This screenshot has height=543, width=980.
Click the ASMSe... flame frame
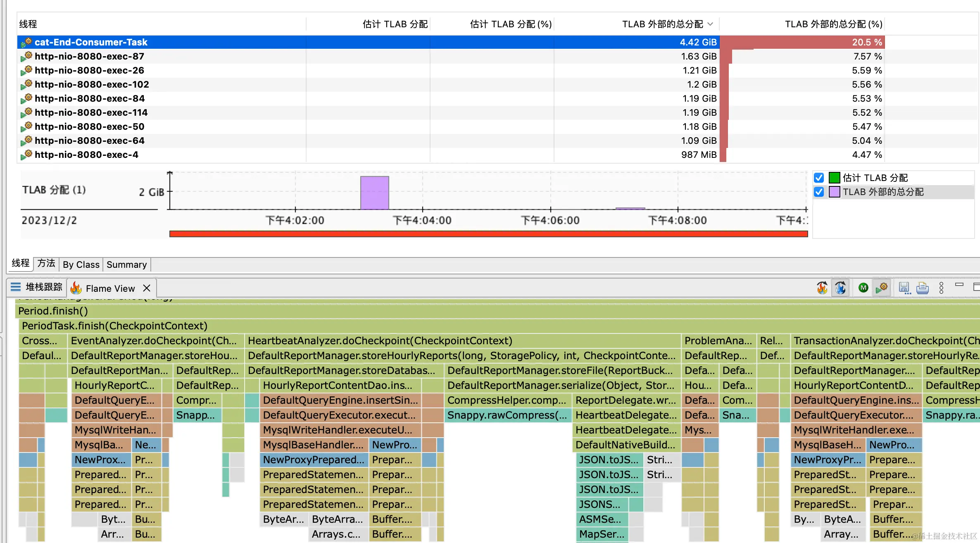[x=602, y=519]
